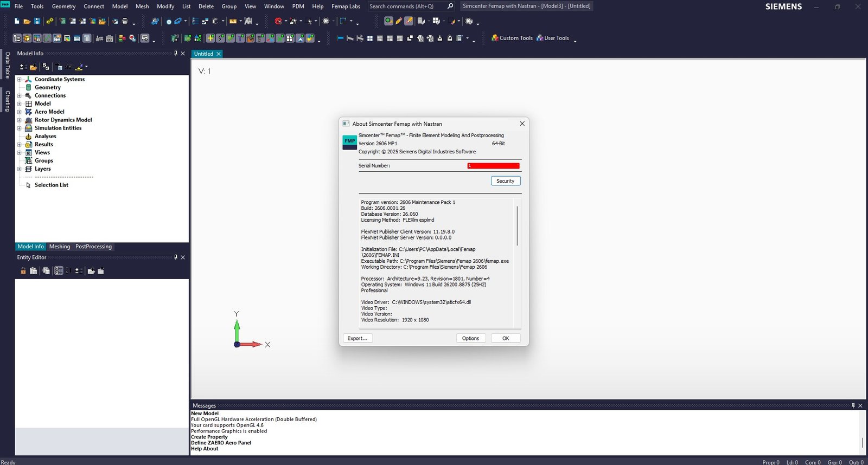Click the Search commands input field

tap(406, 7)
